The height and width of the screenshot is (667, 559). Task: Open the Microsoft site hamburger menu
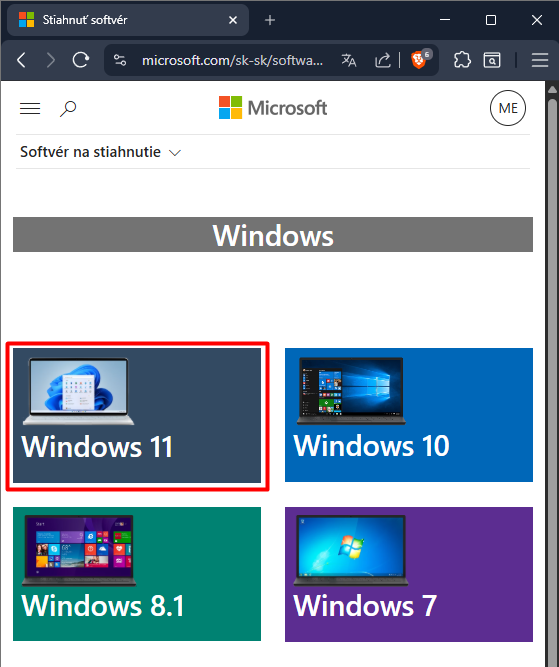tap(30, 108)
